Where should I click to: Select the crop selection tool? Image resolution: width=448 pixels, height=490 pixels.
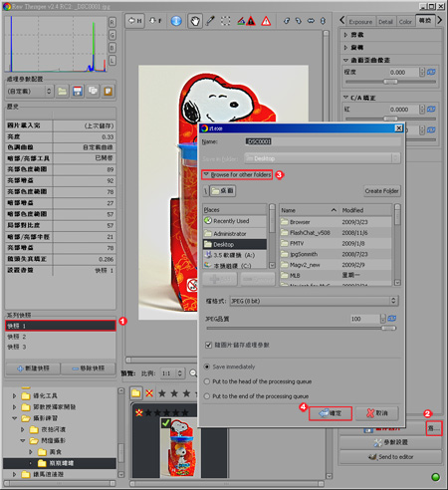click(x=226, y=21)
